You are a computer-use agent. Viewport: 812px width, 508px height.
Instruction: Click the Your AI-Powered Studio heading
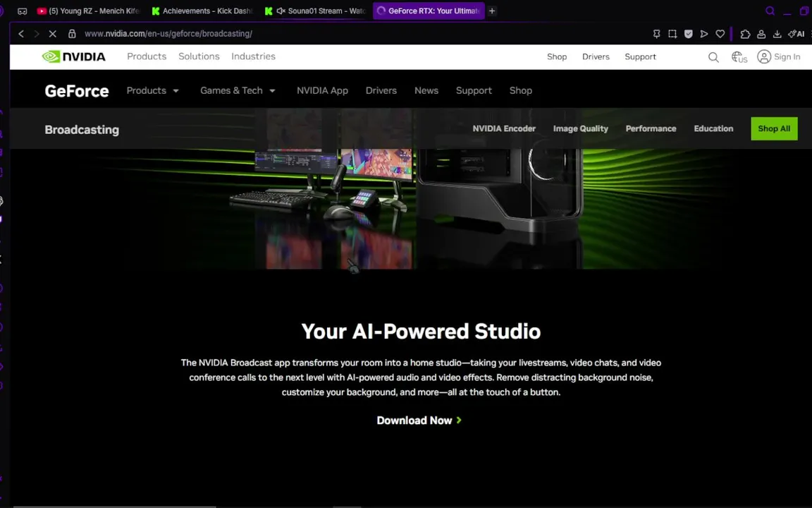pyautogui.click(x=421, y=331)
